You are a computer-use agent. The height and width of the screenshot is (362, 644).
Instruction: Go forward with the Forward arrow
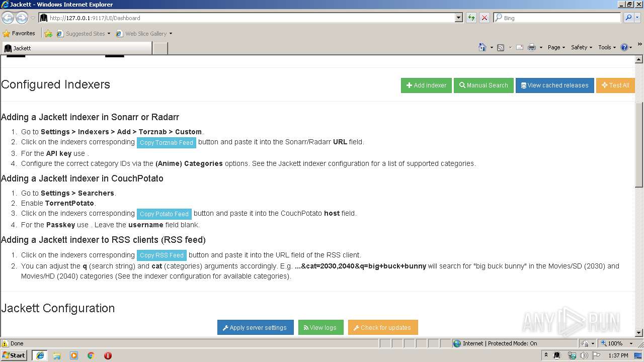coord(22,18)
